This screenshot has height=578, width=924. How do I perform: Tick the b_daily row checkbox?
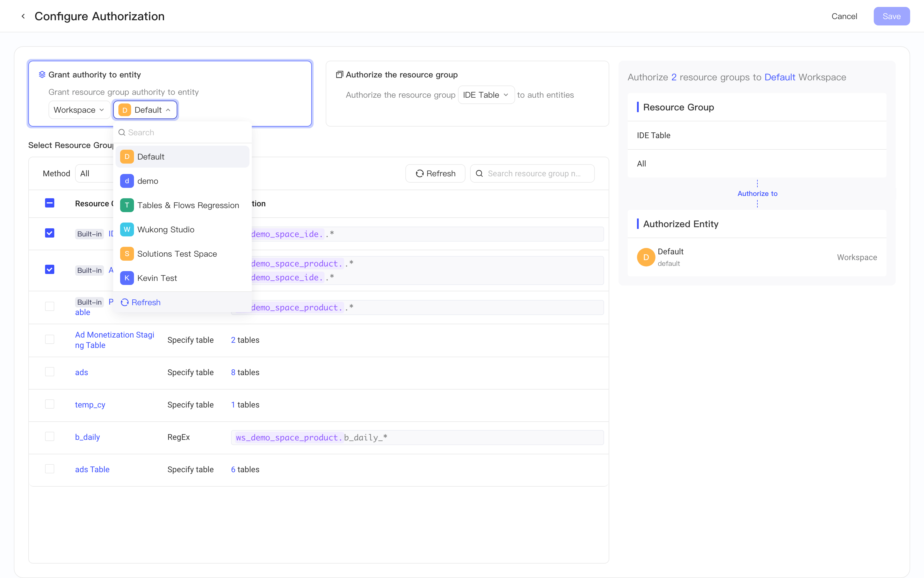pos(50,437)
